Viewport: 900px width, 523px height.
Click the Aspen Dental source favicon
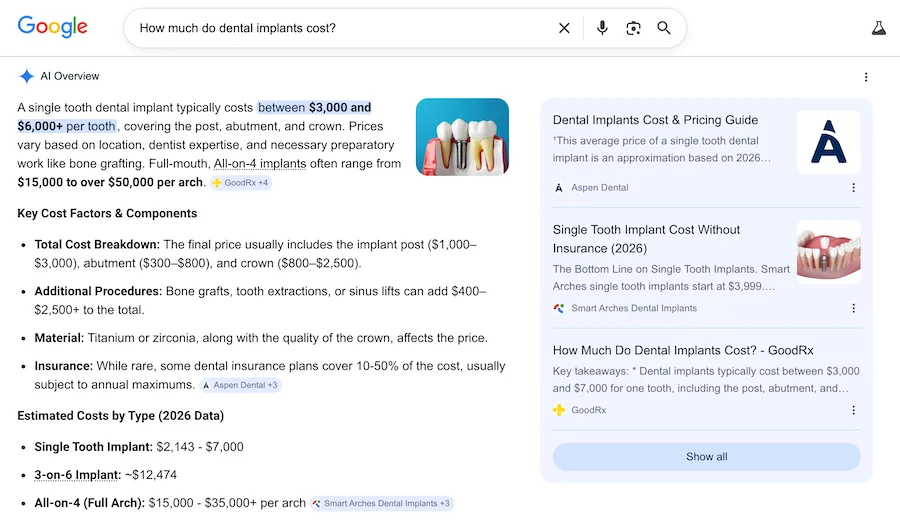(x=558, y=188)
